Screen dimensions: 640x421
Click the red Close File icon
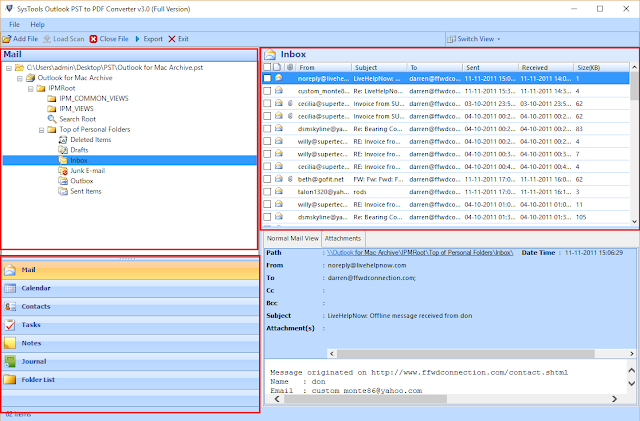(x=93, y=39)
